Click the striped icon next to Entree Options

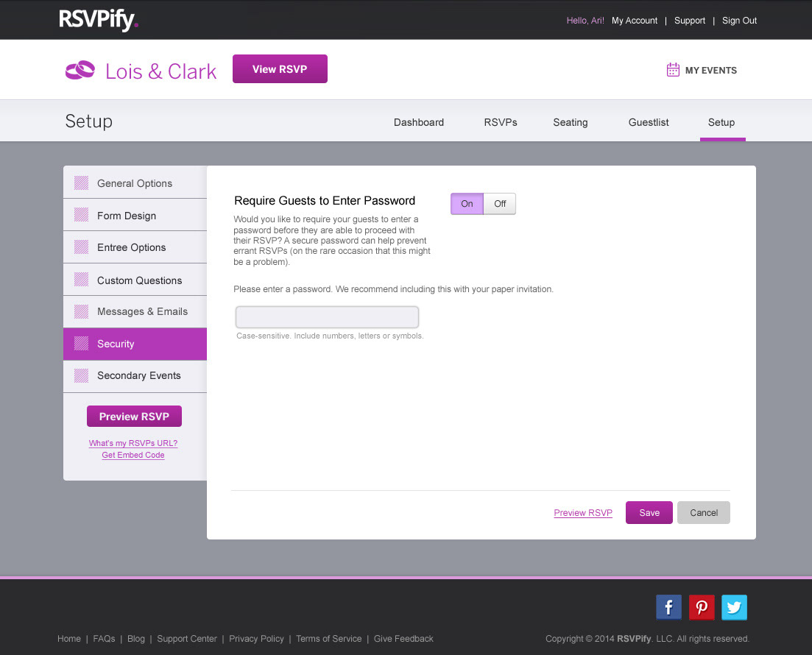pyautogui.click(x=81, y=247)
